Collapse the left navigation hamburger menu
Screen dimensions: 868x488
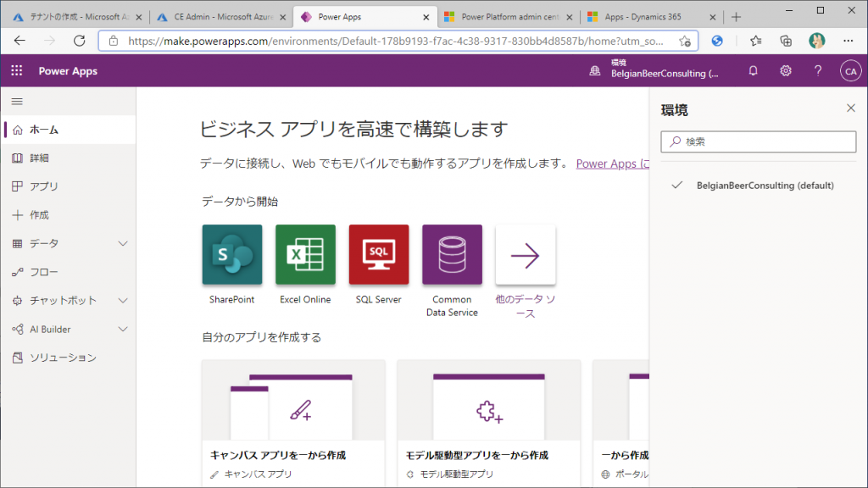(x=17, y=102)
